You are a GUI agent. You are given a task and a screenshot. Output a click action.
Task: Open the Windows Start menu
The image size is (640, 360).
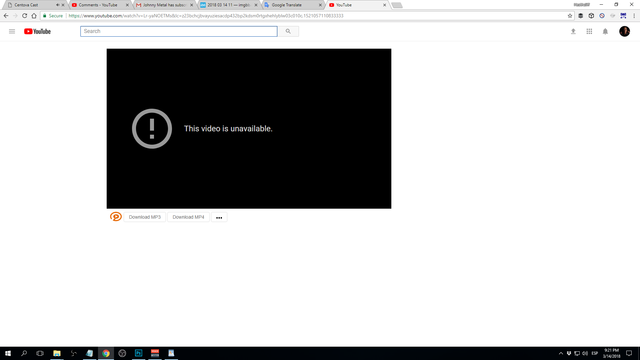point(8,353)
